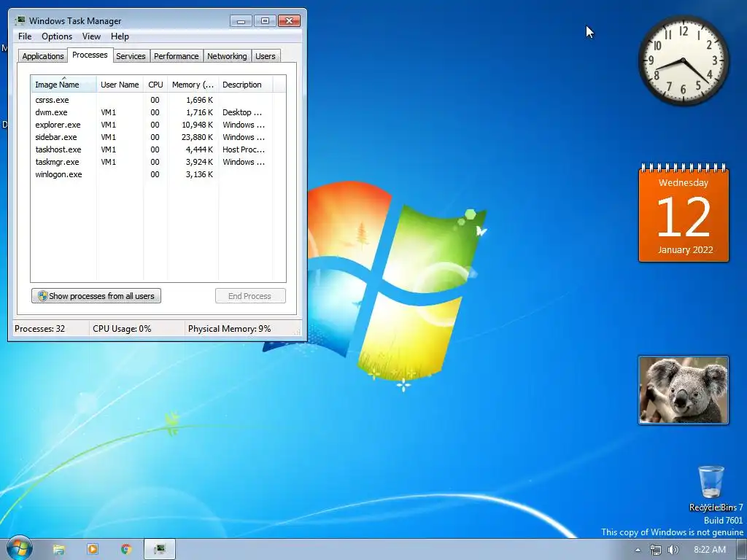Screen dimensions: 747x560
Task: Click the Show desktop button strip
Action: click(x=742, y=550)
